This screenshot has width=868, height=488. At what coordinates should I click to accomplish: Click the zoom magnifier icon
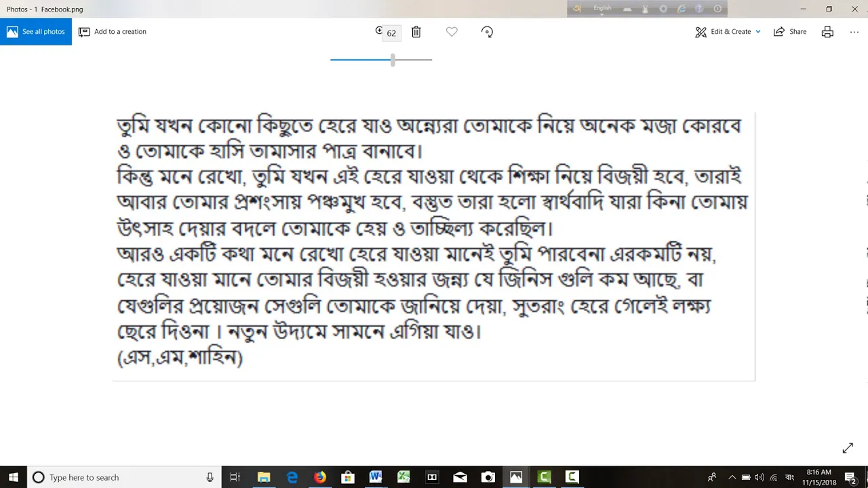point(380,31)
